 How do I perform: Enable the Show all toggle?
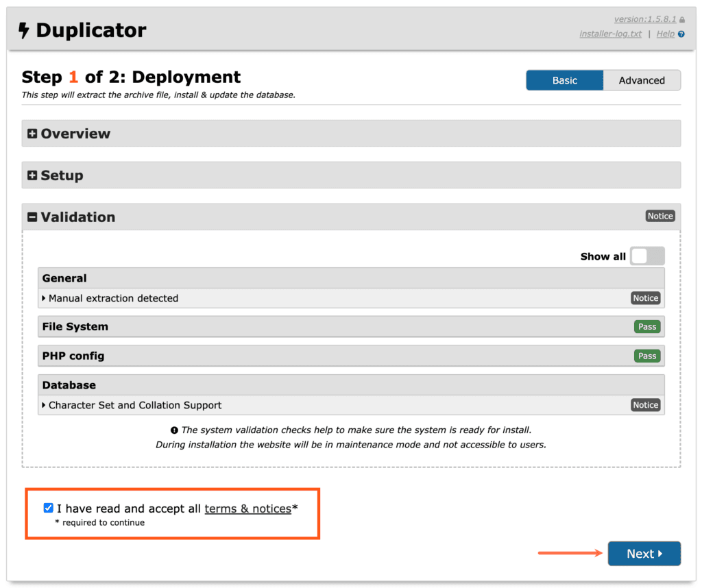646,255
